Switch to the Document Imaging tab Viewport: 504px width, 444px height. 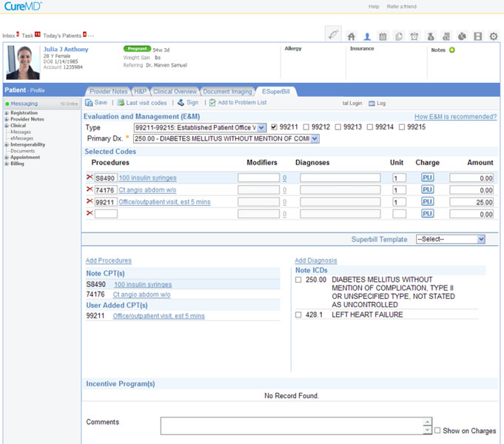[227, 92]
